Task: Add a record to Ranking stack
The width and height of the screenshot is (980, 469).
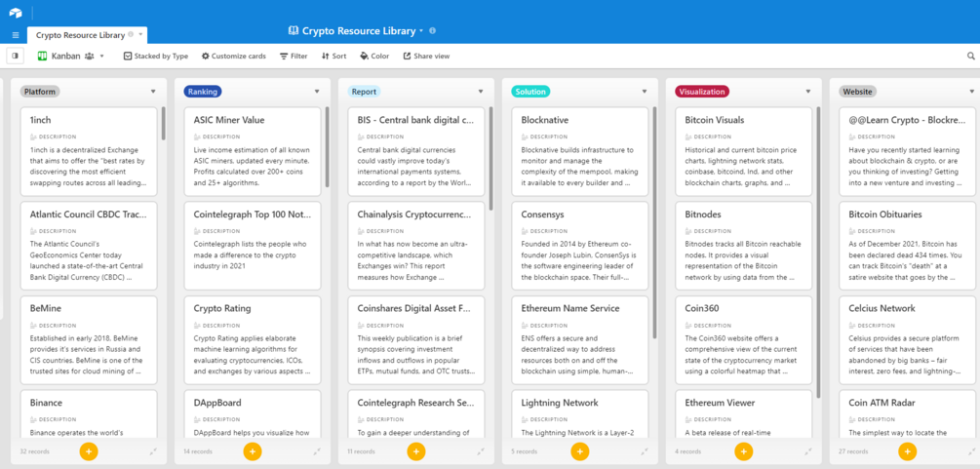Action: pos(253,450)
